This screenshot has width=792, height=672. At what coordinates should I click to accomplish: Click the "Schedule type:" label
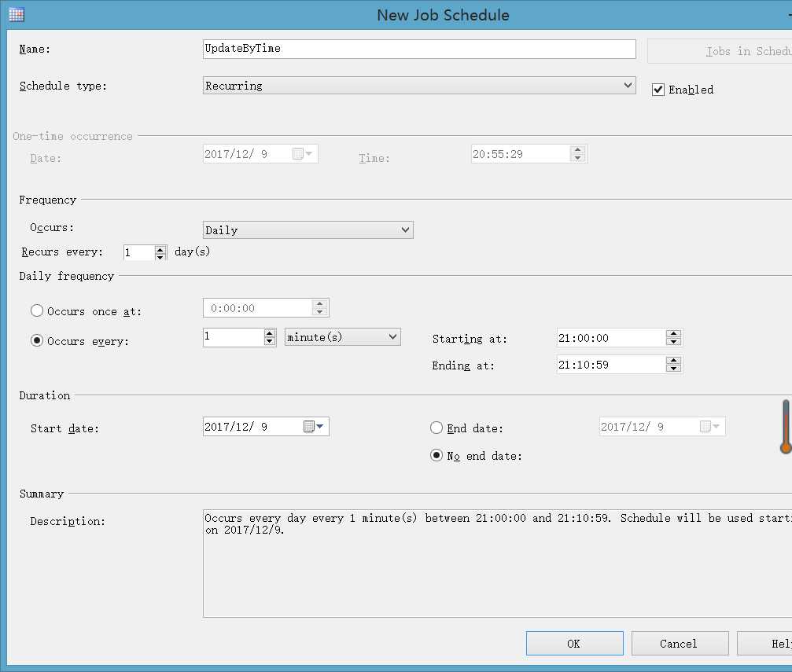pos(63,86)
